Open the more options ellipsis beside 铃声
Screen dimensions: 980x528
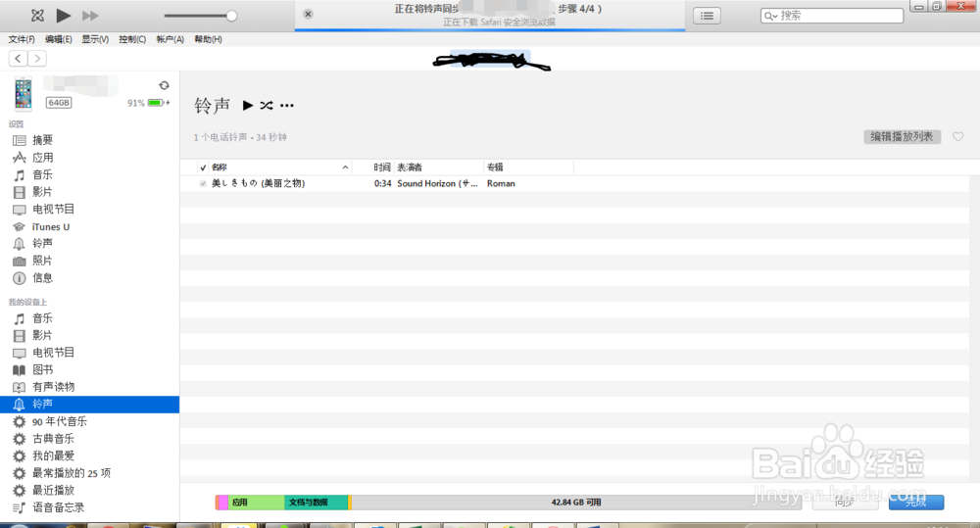287,106
